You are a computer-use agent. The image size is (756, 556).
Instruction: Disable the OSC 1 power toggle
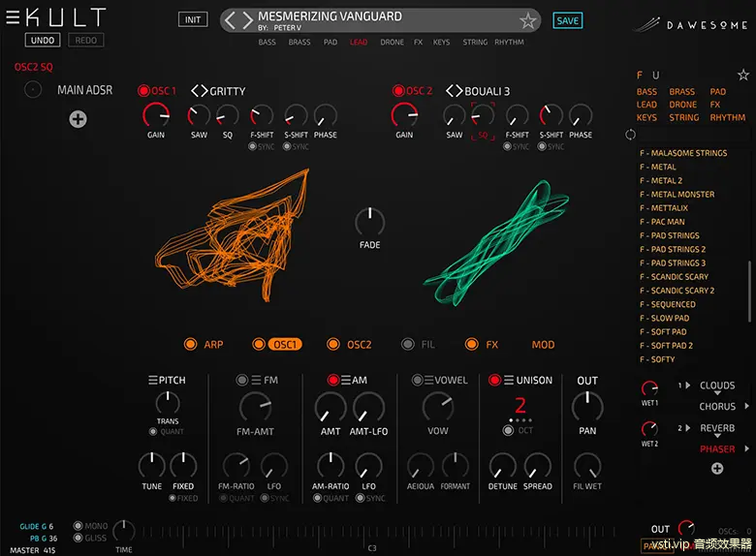(142, 91)
